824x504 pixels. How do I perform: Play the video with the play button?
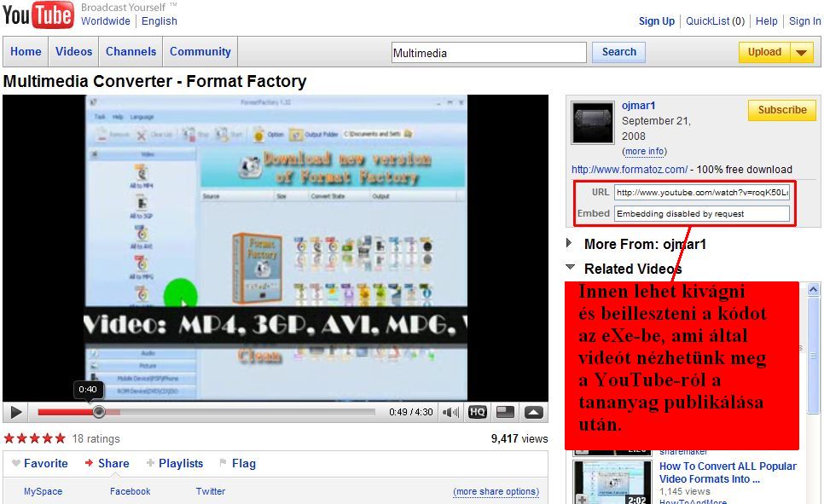16,413
